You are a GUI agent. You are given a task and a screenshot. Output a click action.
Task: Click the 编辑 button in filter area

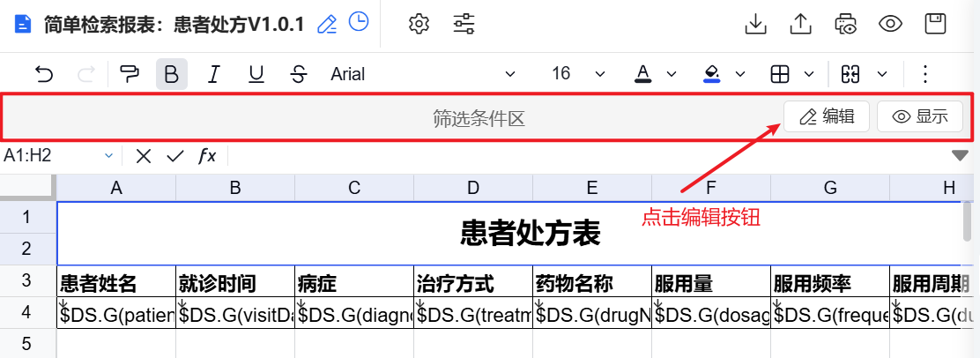827,116
